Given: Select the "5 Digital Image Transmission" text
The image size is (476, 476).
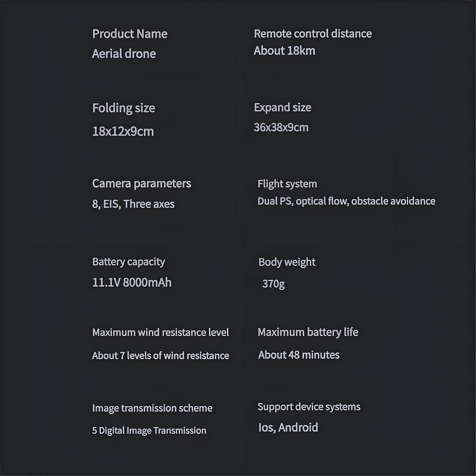Looking at the screenshot, I should 149,431.
